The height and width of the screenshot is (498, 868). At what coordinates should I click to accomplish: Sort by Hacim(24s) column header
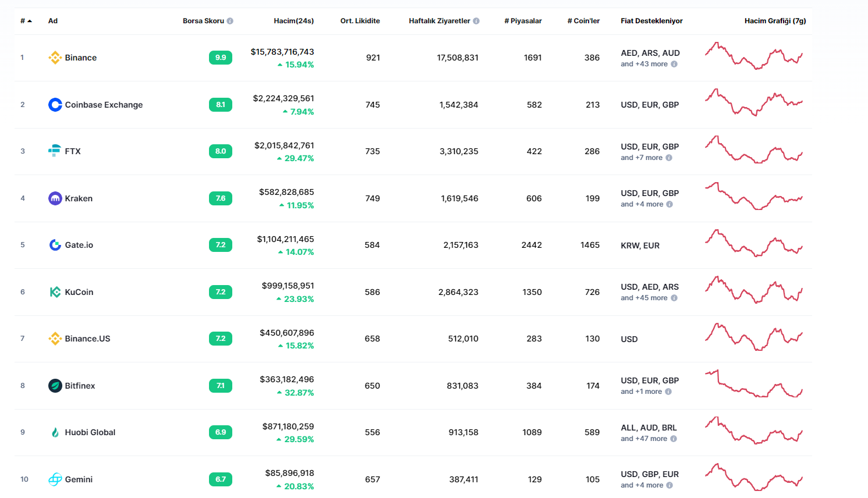pos(293,21)
